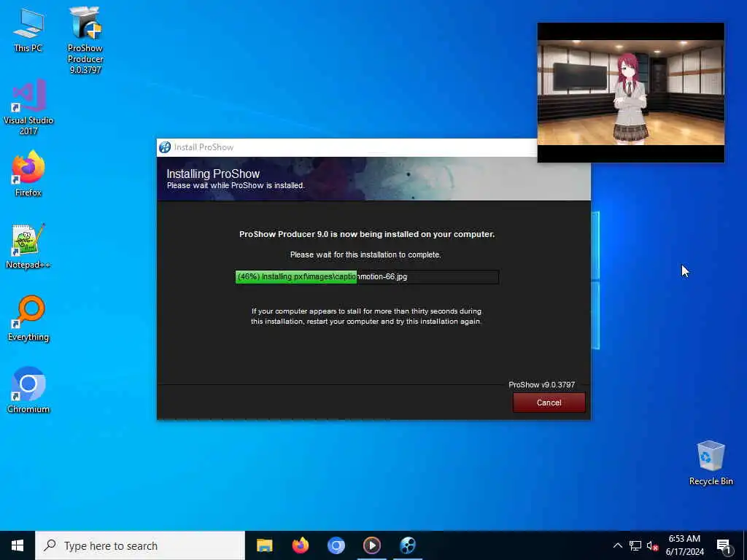The height and width of the screenshot is (560, 747).
Task: Open the notification center icon
Action: pos(724,545)
